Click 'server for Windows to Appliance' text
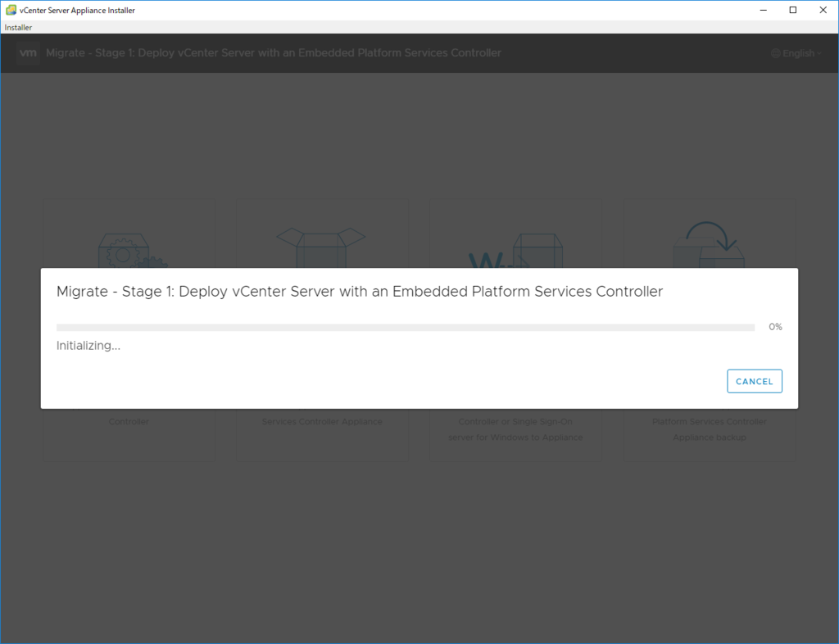The width and height of the screenshot is (839, 644). coord(516,437)
